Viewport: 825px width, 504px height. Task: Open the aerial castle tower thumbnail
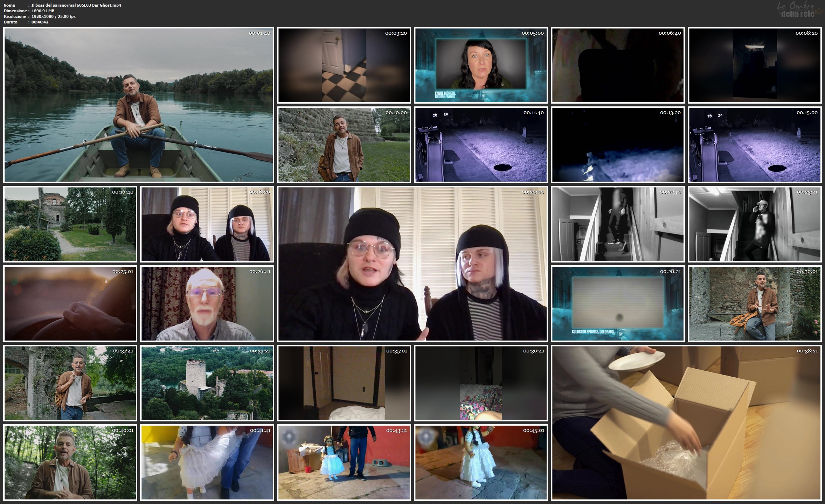[x=207, y=383]
